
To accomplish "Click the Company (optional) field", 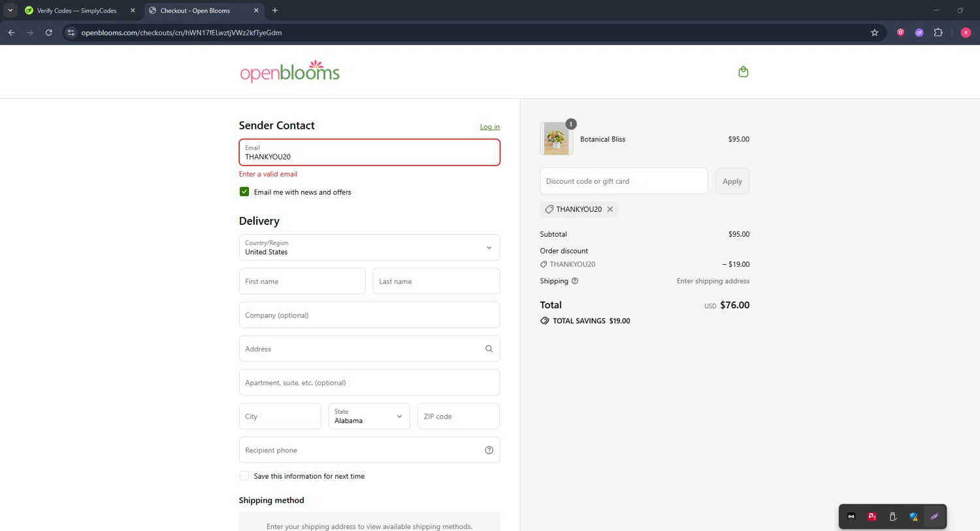I will click(x=369, y=315).
